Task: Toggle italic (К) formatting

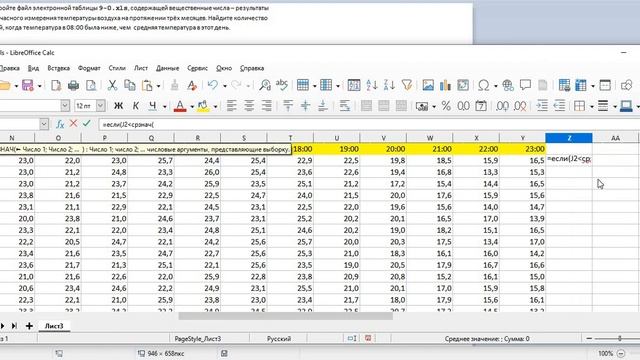Action: pyautogui.click(x=136, y=106)
